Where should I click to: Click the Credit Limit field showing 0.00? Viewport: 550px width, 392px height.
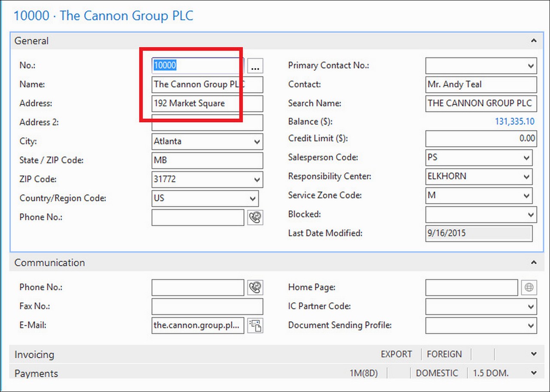481,139
